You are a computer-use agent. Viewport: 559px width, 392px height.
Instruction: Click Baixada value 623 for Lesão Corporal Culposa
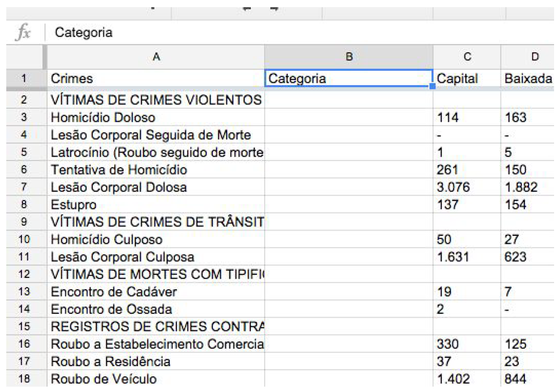[x=529, y=257]
